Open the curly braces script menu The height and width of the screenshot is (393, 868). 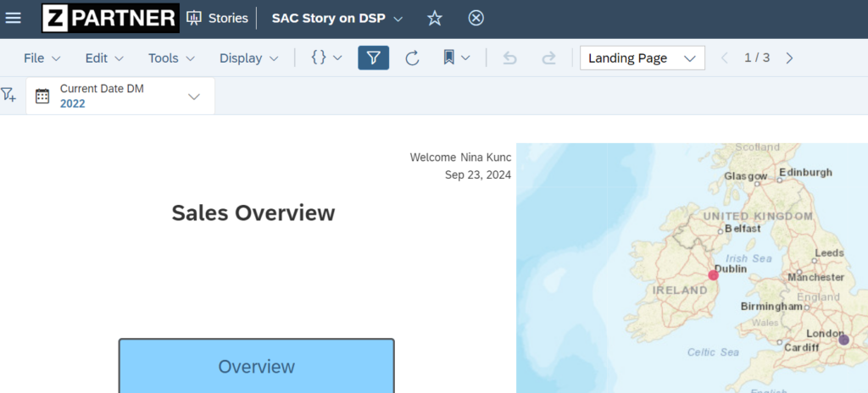[326, 58]
